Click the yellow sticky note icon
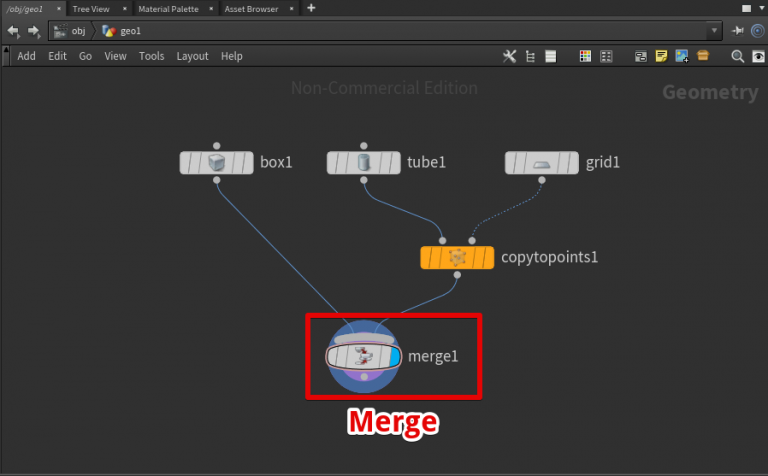768x476 pixels. pyautogui.click(x=661, y=56)
